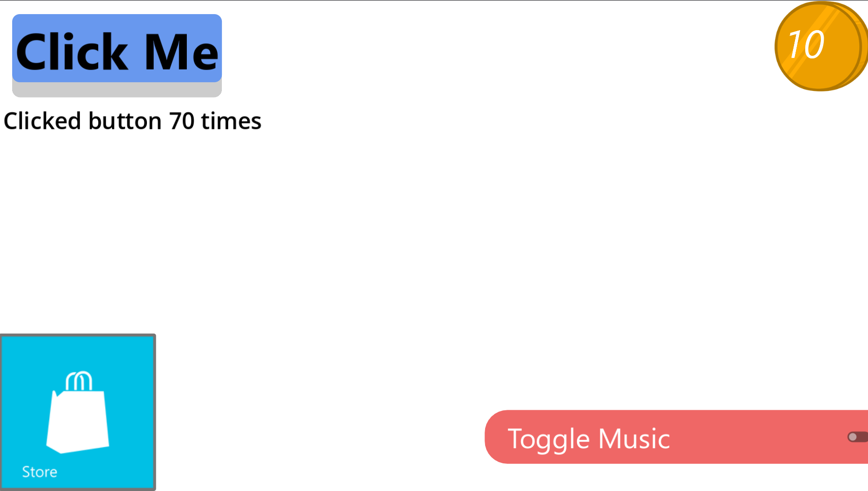Click the "Toggle Music" label text
This screenshot has height=491, width=868.
[x=589, y=439]
